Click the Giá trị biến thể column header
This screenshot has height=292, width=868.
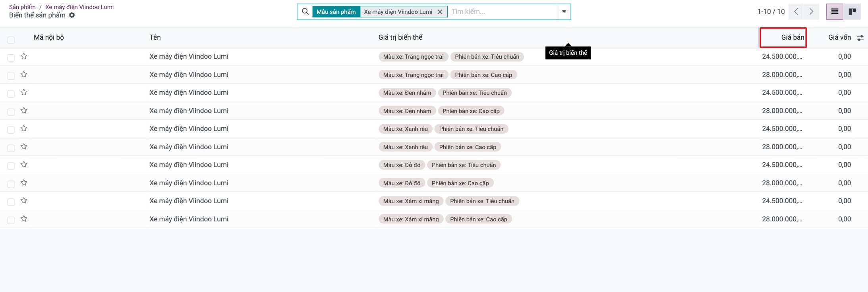400,37
